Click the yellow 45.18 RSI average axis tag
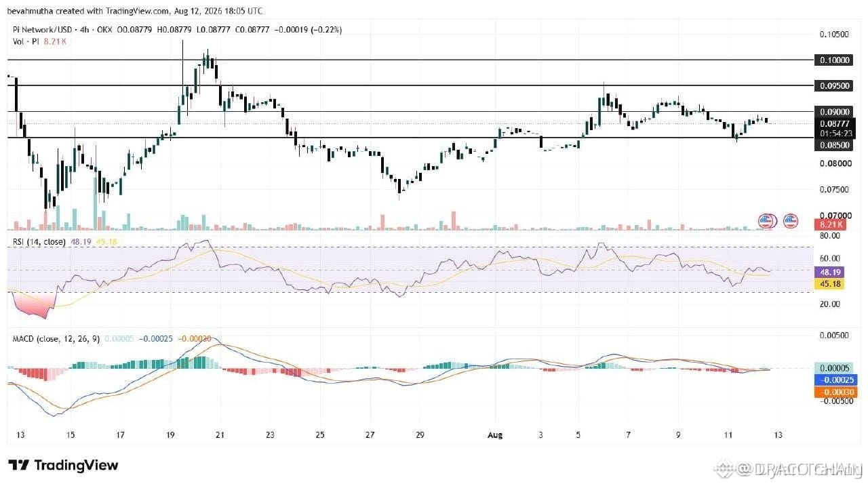This screenshot has height=486, width=868. tap(830, 284)
